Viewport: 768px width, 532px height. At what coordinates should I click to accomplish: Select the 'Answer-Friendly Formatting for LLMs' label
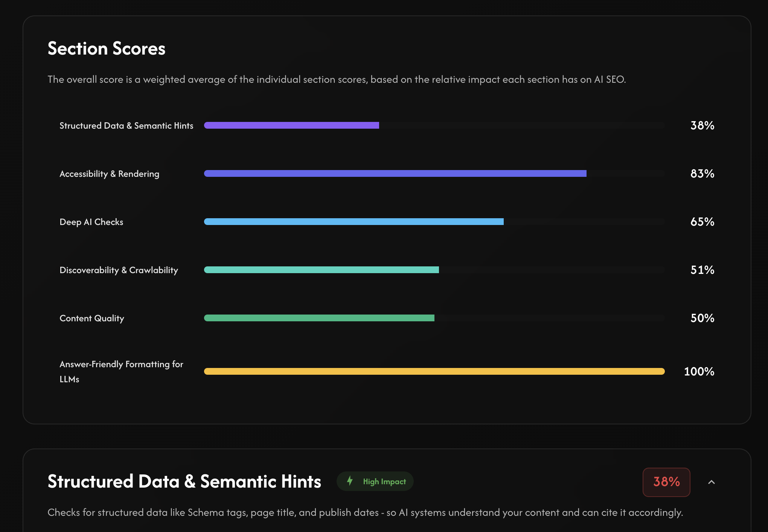pos(121,371)
